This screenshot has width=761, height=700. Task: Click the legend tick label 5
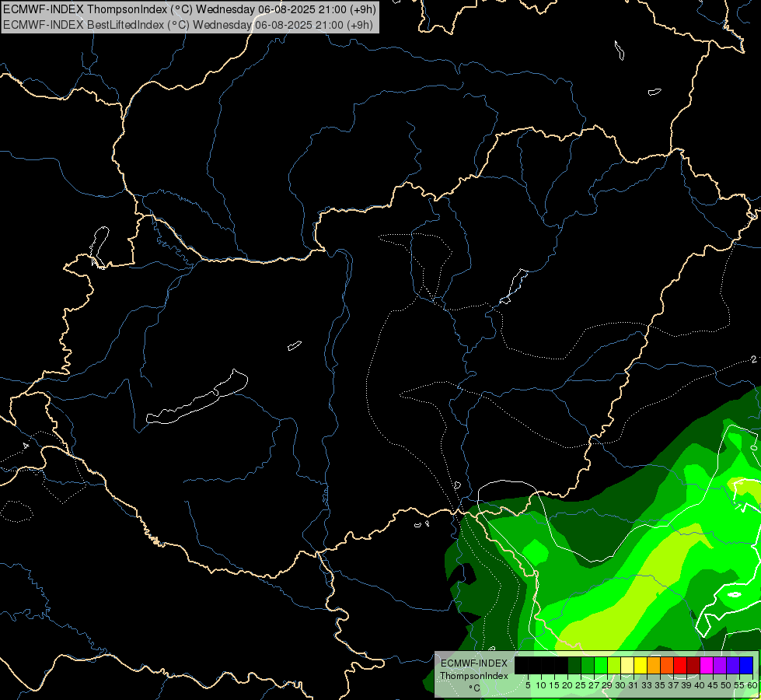528,685
